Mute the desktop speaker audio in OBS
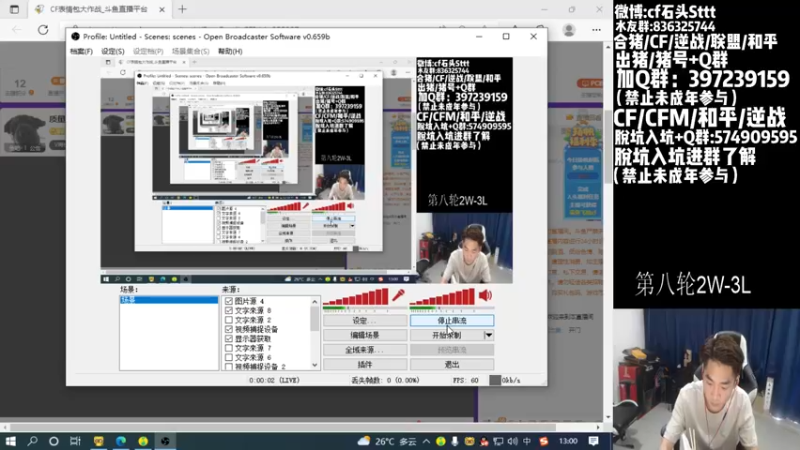Image resolution: width=800 pixels, height=450 pixels. (486, 295)
